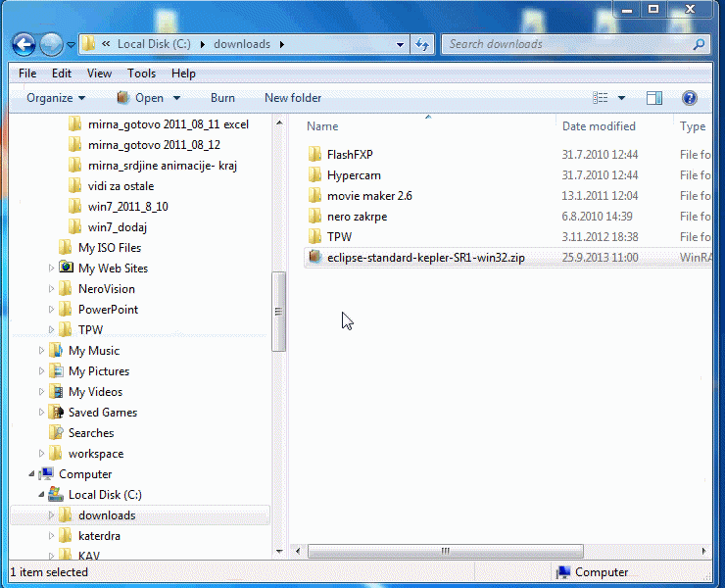This screenshot has width=725, height=588.
Task: Open the view options dropdown arrow
Action: tap(622, 98)
